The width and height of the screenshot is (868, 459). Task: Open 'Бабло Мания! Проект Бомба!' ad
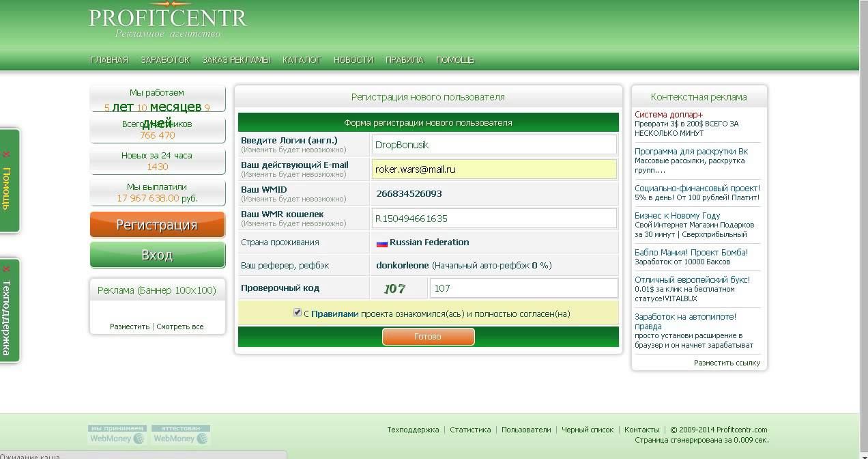pos(691,253)
